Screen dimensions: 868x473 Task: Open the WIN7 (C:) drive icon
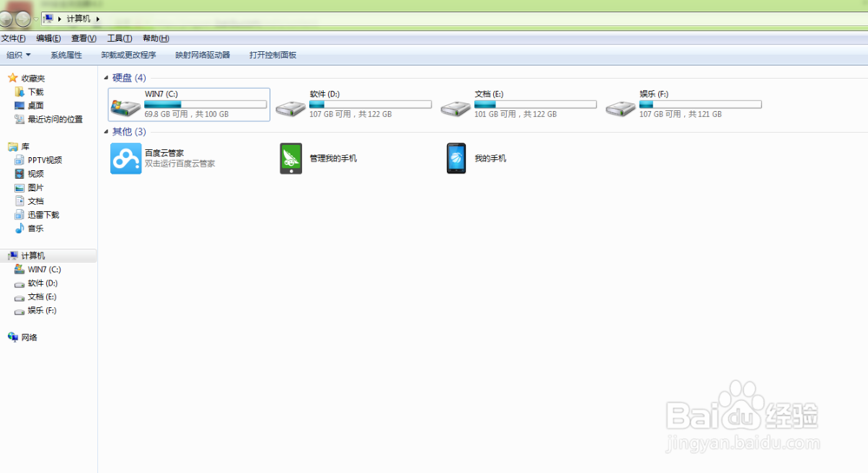tap(126, 108)
